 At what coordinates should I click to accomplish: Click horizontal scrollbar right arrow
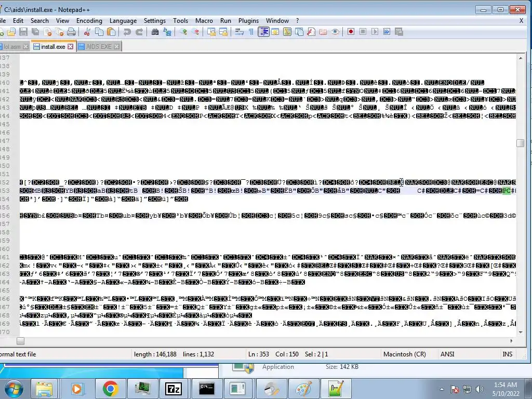tap(512, 341)
